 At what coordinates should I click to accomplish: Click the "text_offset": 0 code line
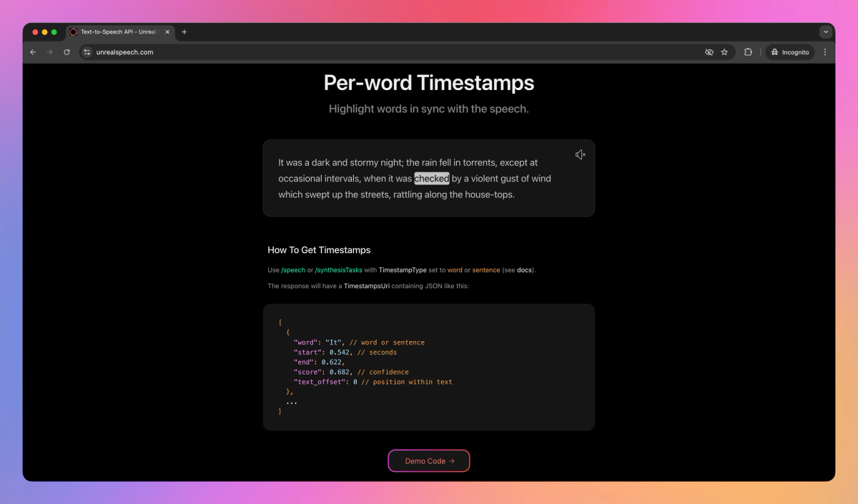point(373,382)
